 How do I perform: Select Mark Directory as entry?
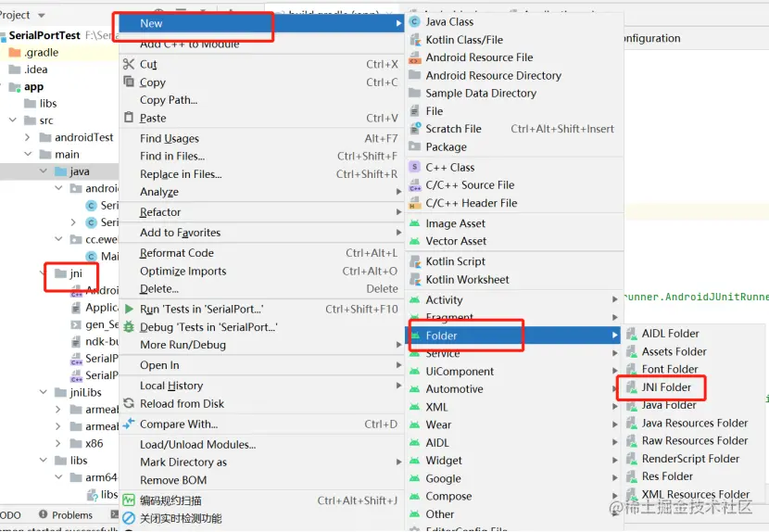coord(261,462)
